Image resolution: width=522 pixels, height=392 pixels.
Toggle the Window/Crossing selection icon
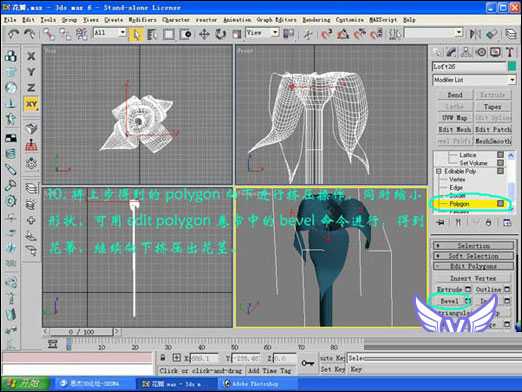185,34
